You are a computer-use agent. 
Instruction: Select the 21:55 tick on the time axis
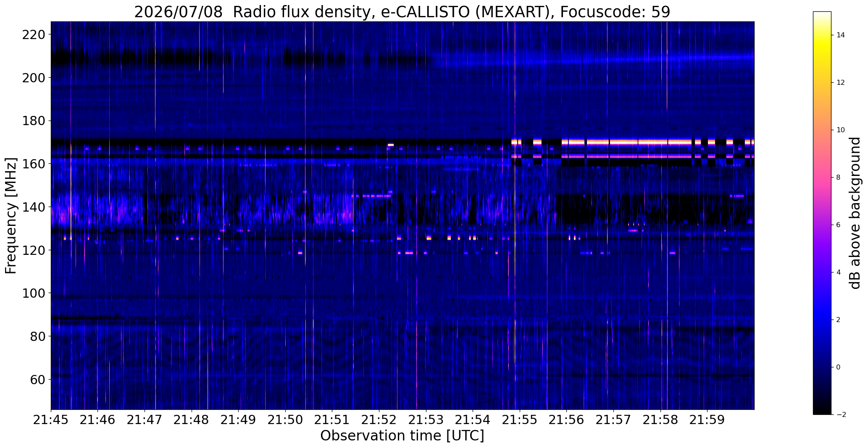[520, 420]
